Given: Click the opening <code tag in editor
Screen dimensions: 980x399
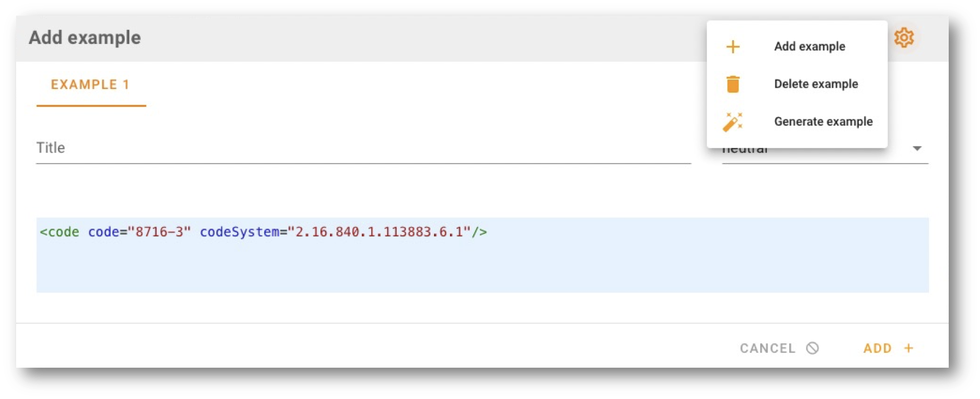Looking at the screenshot, I should pos(60,232).
